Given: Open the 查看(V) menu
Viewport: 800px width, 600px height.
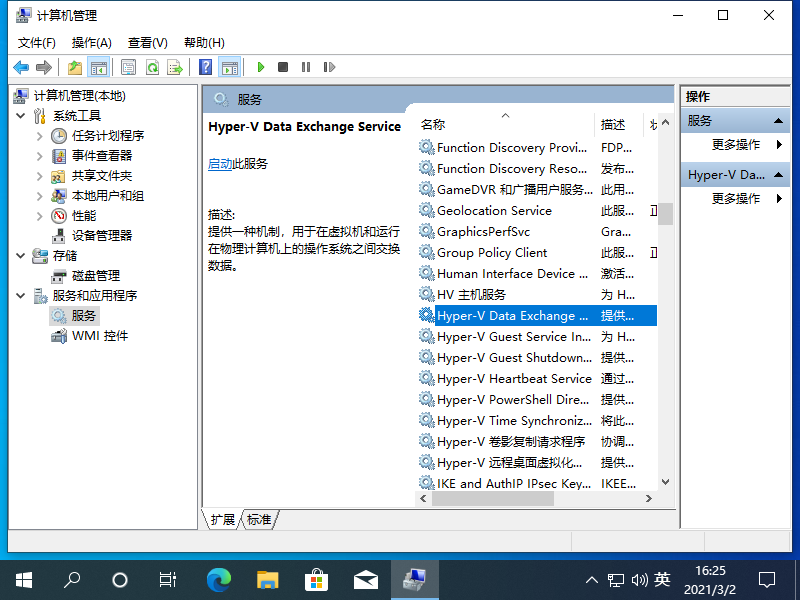Looking at the screenshot, I should point(146,42).
